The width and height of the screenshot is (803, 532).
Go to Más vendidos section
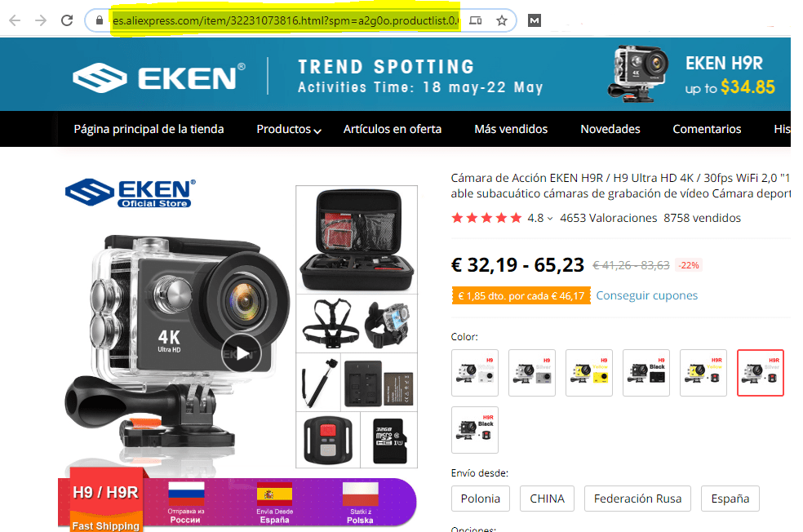point(511,129)
